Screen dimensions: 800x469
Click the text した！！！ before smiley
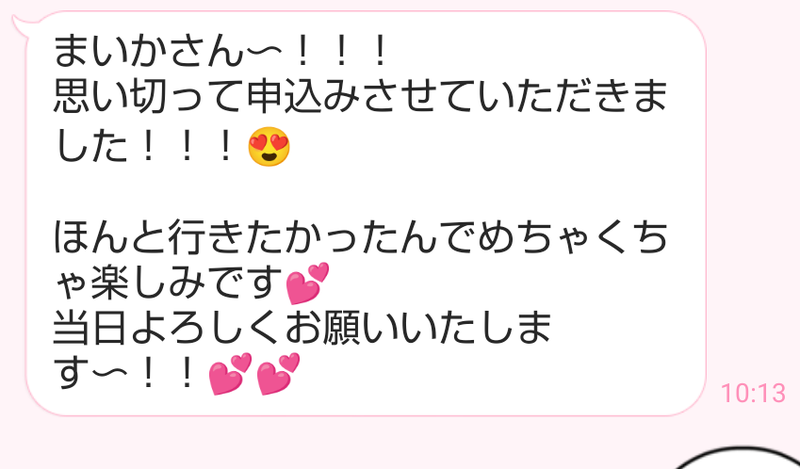[x=148, y=147]
